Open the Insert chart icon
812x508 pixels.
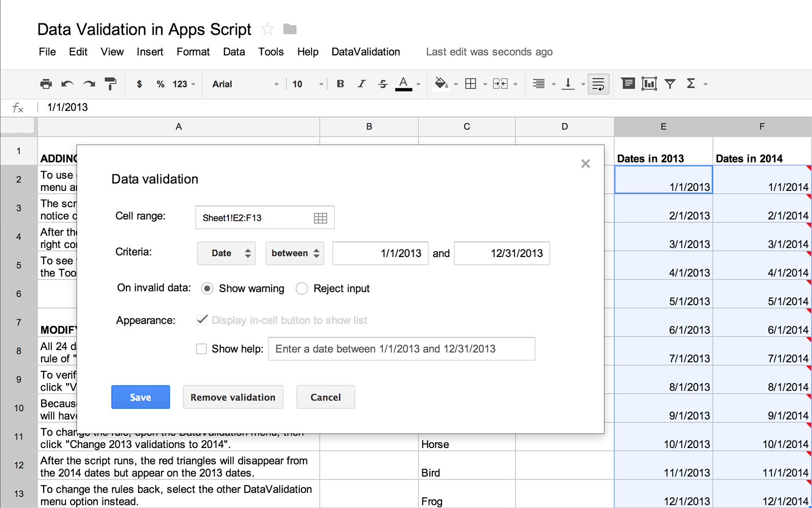click(x=649, y=83)
